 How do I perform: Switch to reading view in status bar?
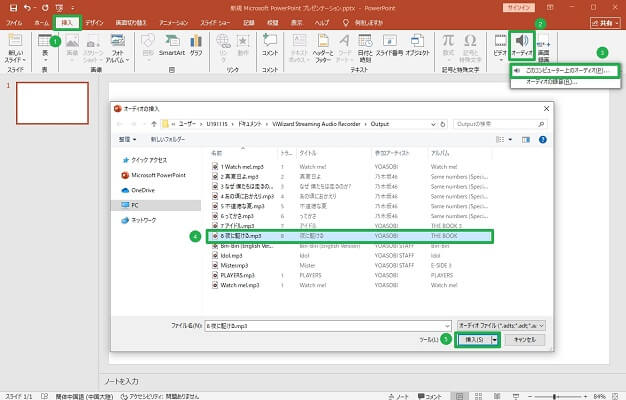click(497, 396)
